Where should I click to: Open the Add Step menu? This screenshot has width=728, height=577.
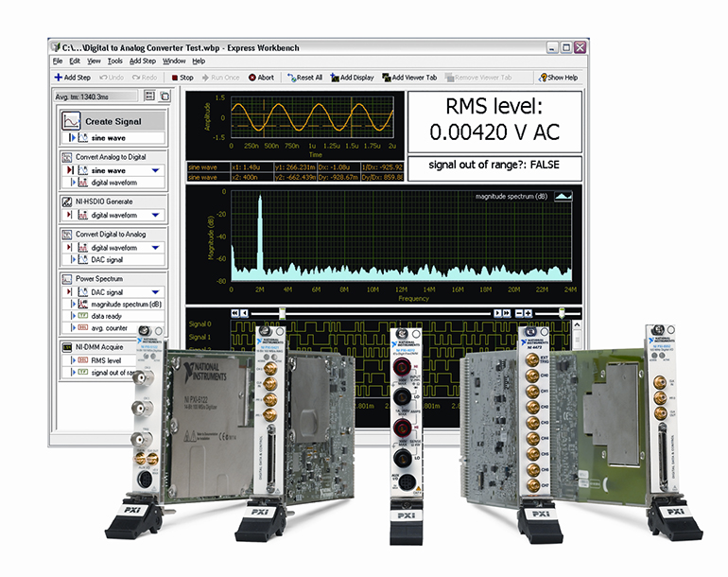click(x=143, y=61)
